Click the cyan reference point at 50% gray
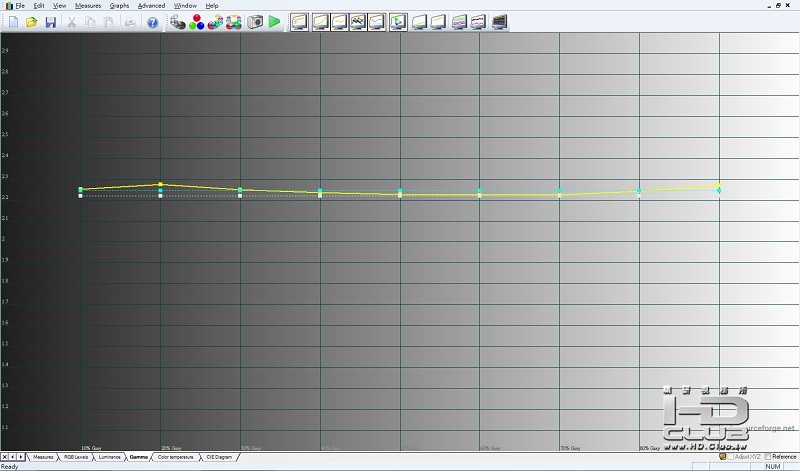Viewport: 800px width, 471px height. (399, 191)
